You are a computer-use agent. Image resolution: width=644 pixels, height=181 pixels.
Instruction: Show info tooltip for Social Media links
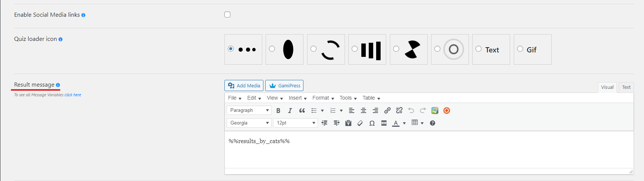tap(83, 15)
